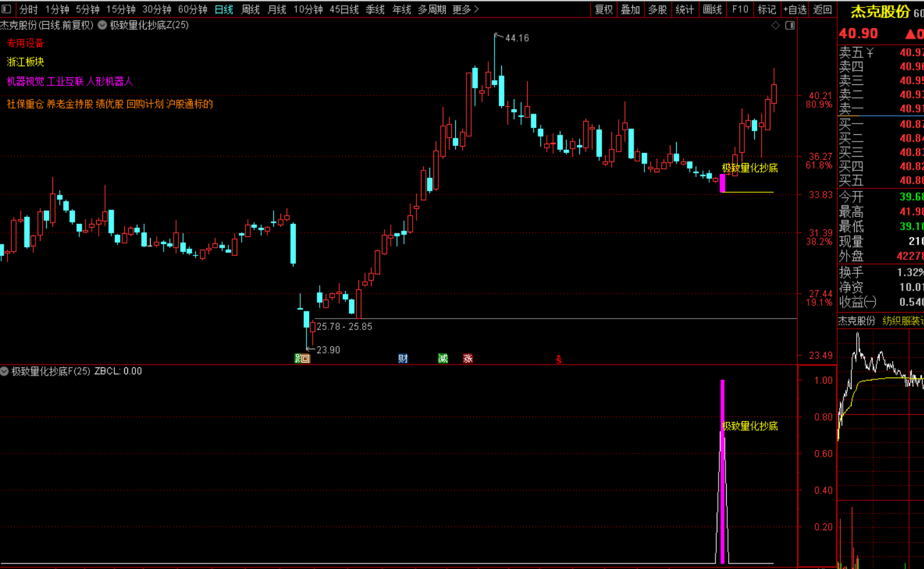Click the green 减 event marker
This screenshot has height=569, width=924.
coord(443,359)
